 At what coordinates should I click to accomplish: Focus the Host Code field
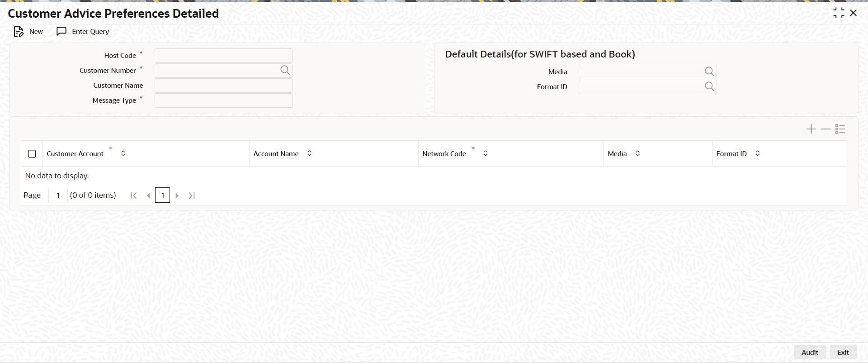pyautogui.click(x=224, y=56)
